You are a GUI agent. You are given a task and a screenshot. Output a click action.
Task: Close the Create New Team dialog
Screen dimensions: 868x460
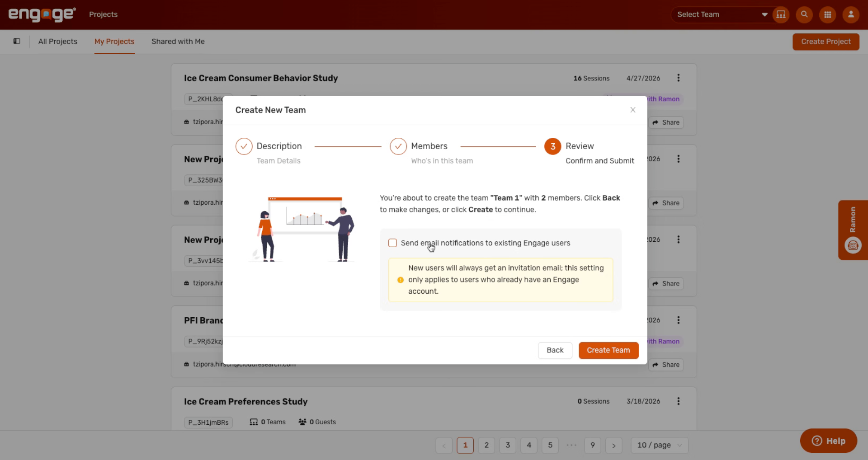click(632, 110)
